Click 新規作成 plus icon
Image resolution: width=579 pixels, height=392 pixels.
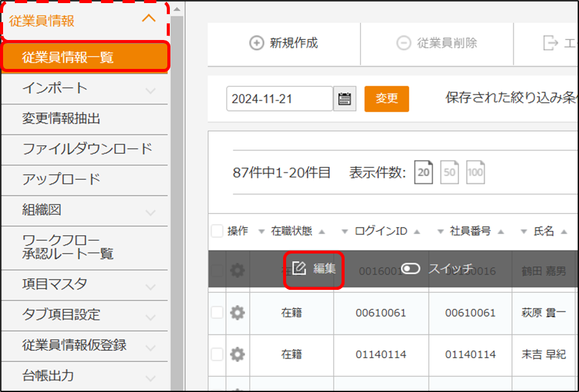(x=256, y=43)
